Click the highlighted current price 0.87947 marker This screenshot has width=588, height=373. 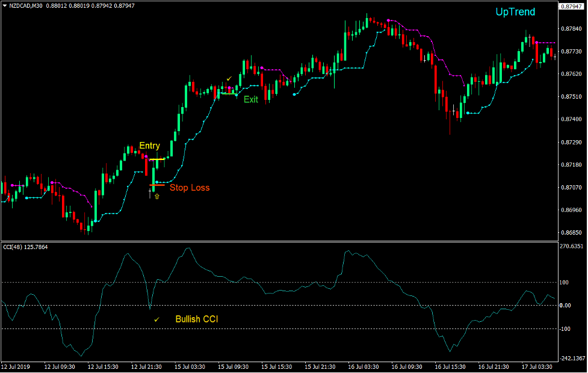(x=571, y=5)
